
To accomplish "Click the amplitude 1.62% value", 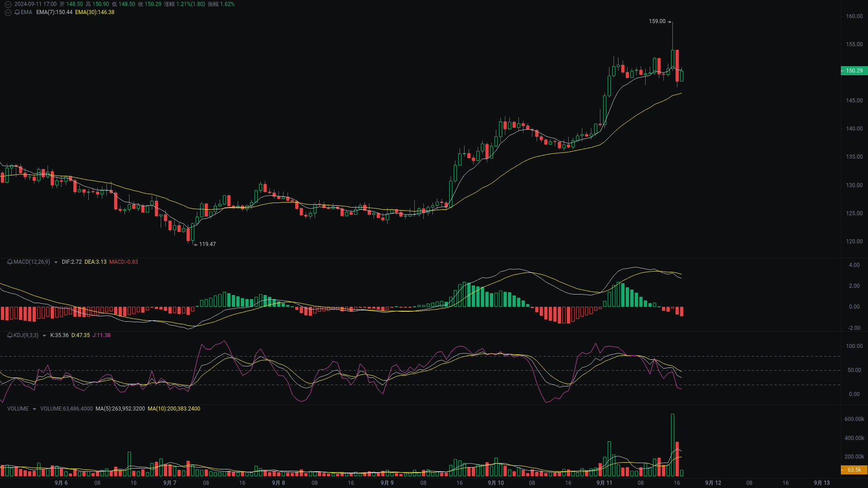I will click(227, 4).
